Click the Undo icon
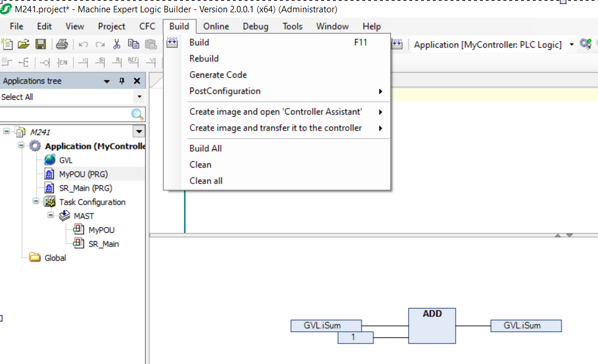 83,44
